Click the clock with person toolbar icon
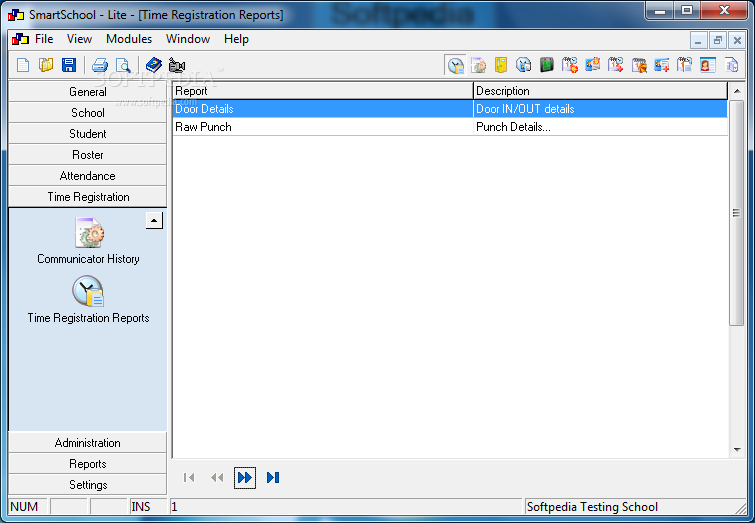The height and width of the screenshot is (523, 755). click(523, 65)
